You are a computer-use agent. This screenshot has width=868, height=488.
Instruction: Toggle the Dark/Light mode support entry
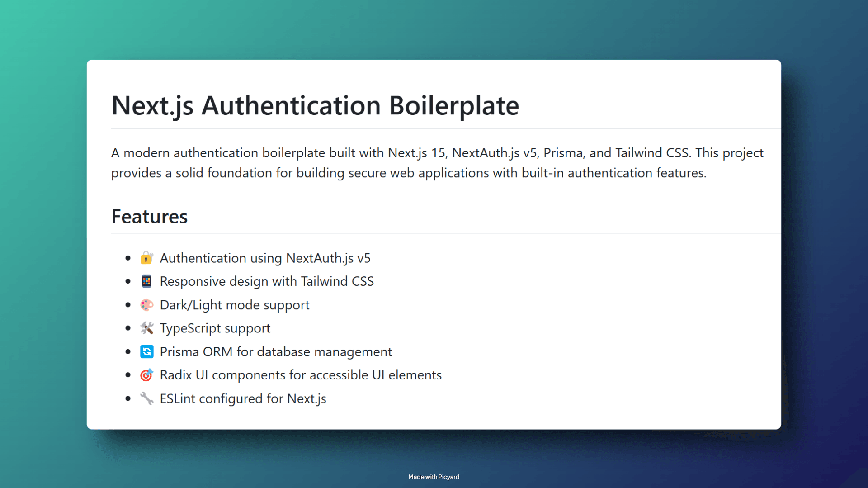pyautogui.click(x=235, y=305)
